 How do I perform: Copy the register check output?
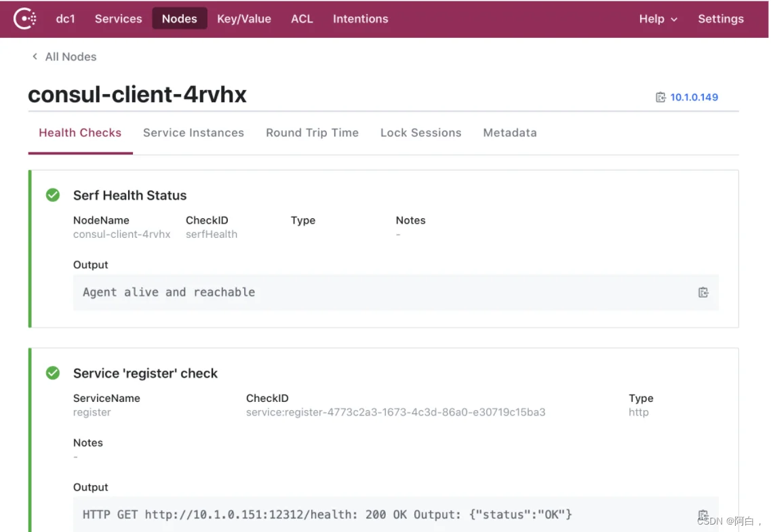coord(703,515)
